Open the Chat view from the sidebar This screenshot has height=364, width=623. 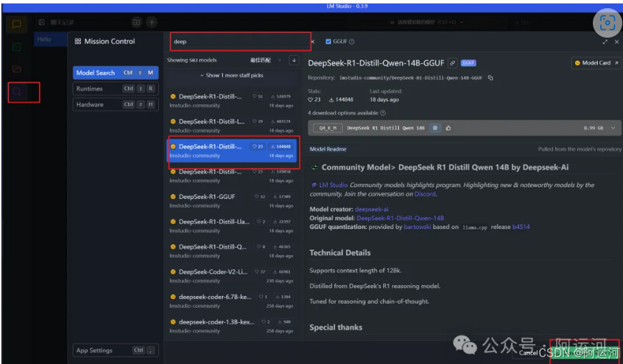(16, 25)
